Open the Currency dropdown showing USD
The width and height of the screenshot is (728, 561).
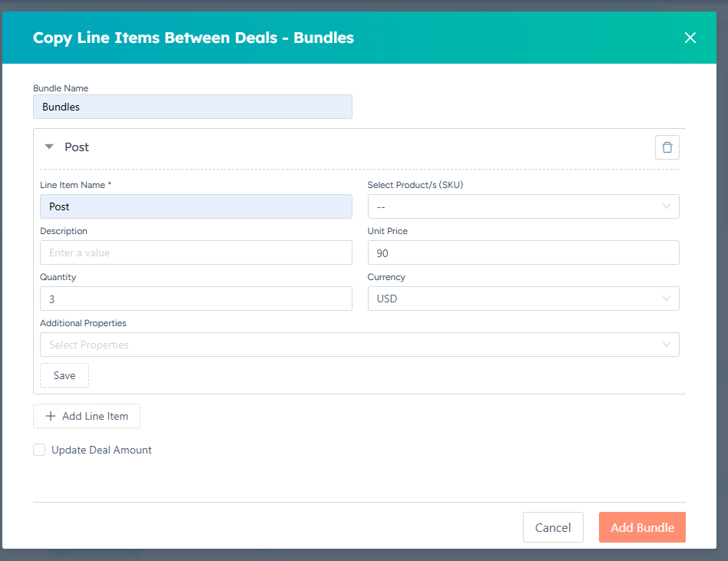(523, 299)
